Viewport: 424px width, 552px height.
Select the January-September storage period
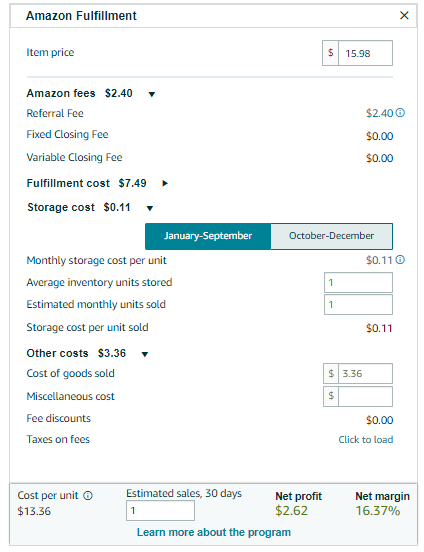click(208, 236)
